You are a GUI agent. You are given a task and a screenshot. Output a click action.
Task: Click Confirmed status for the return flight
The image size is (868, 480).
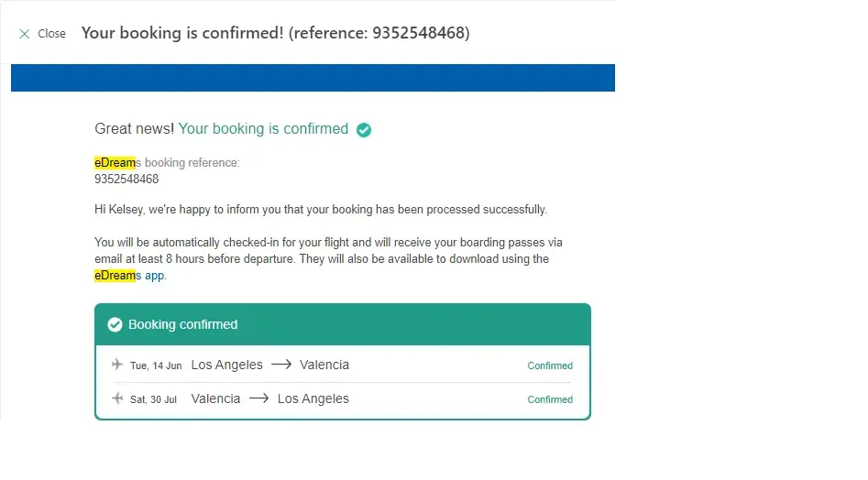point(550,399)
